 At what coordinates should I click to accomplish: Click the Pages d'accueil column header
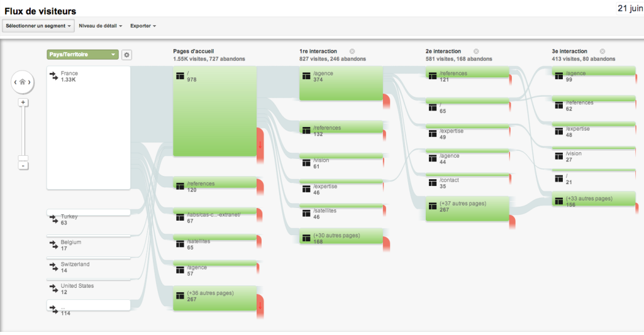point(194,52)
